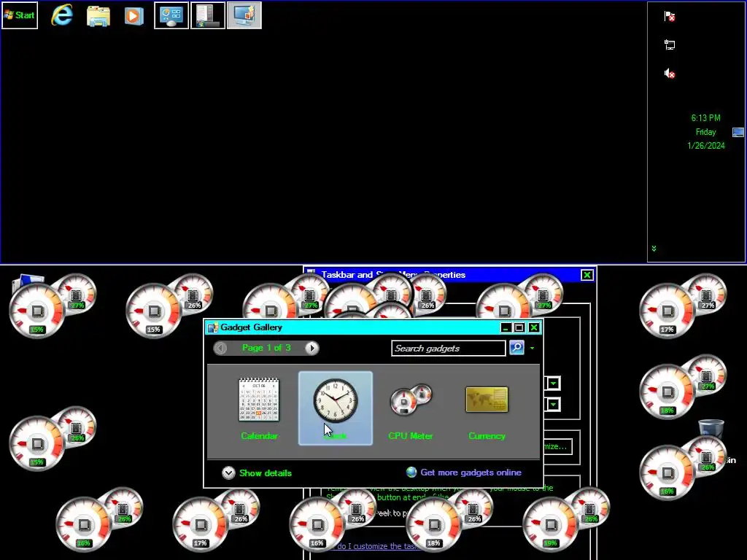
Task: Select the Calendar gadget
Action: tap(259, 408)
